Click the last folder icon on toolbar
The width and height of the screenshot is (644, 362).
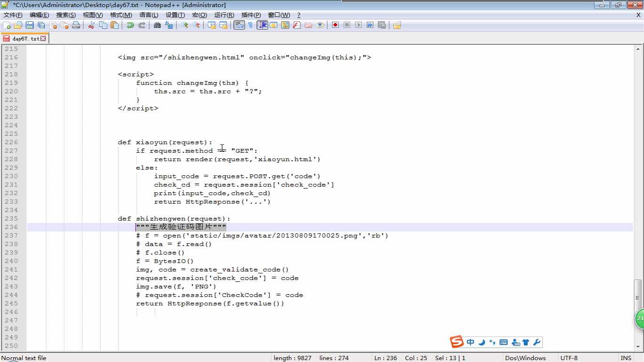397,25
